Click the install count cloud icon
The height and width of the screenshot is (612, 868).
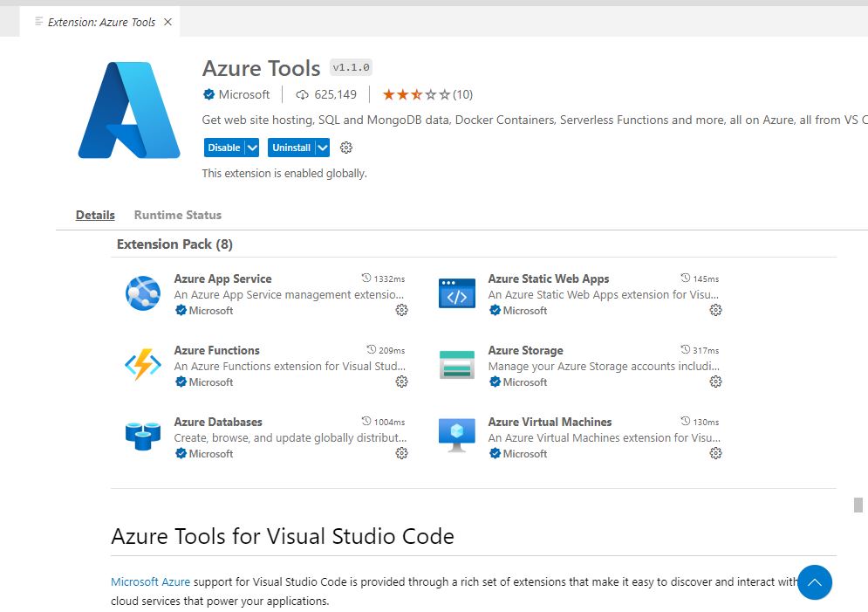click(x=302, y=94)
